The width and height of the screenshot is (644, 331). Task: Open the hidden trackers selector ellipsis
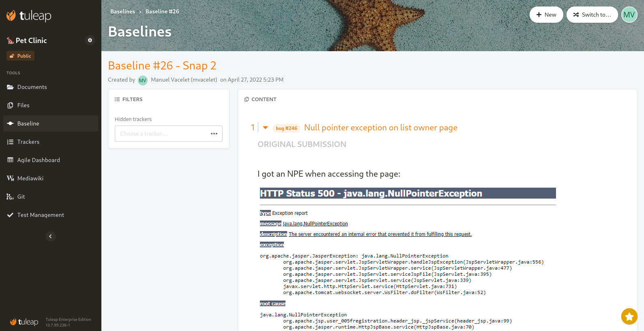[214, 134]
